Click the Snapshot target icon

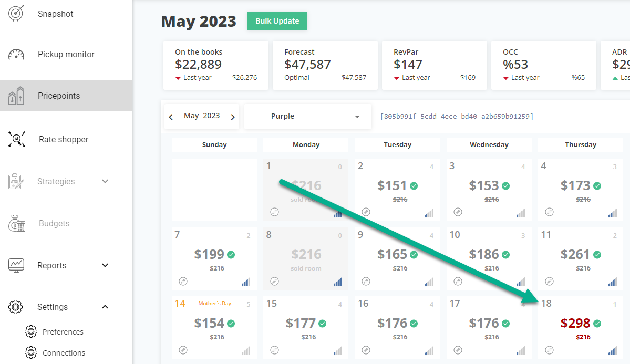point(16,13)
